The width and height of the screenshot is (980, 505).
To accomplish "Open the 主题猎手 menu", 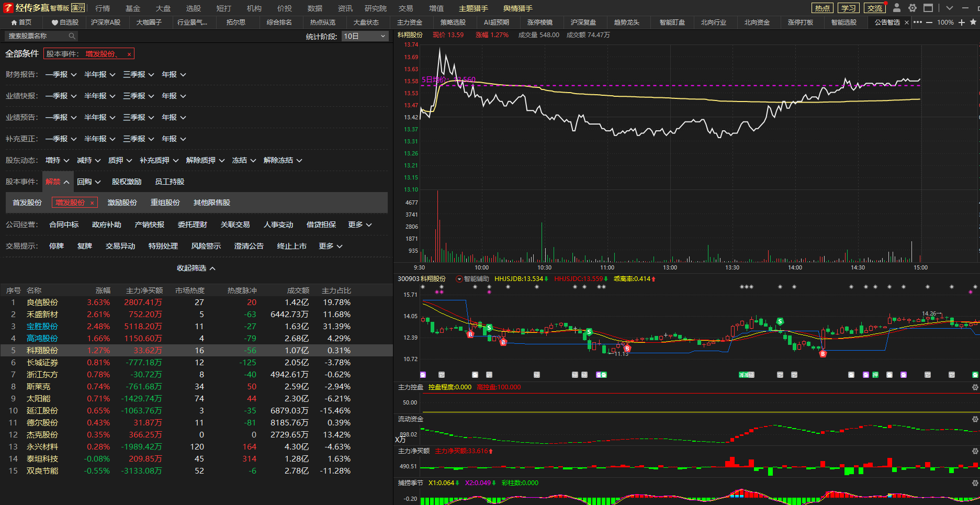I will click(x=474, y=8).
